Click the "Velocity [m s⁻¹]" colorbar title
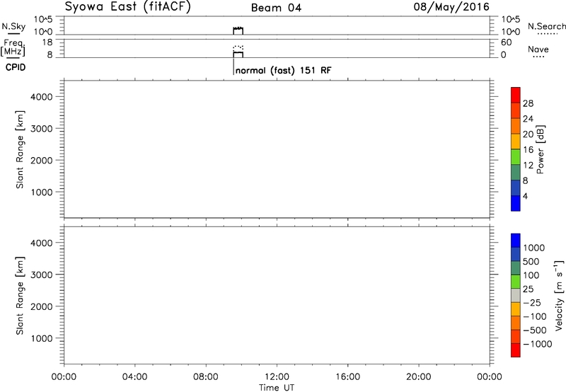This screenshot has width=566, height=392. click(x=558, y=295)
